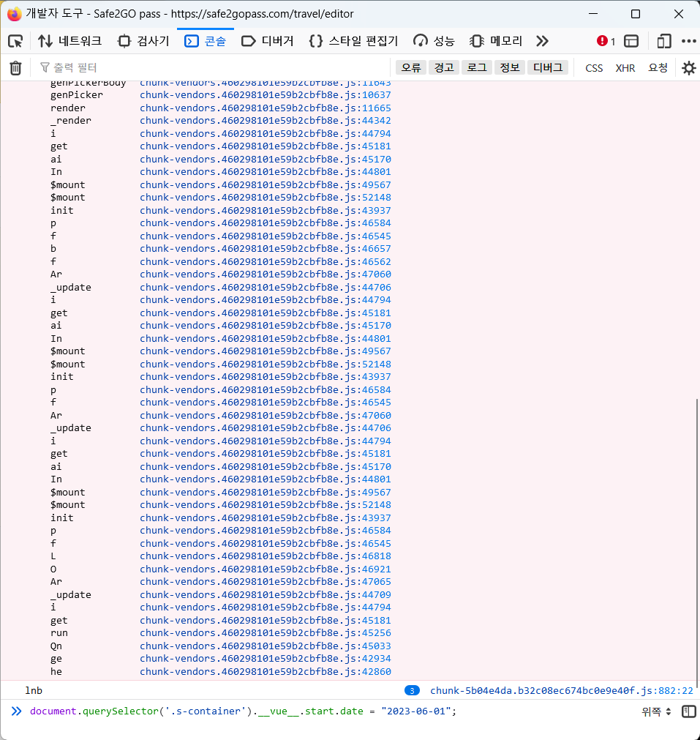This screenshot has height=740, width=700.
Task: Switch to the 네트워크 tab
Action: [x=69, y=41]
